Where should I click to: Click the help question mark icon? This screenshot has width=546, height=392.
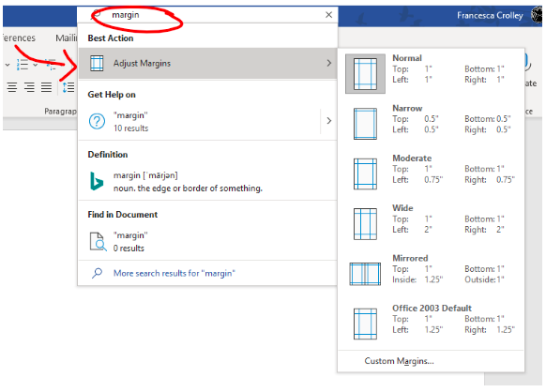click(97, 121)
